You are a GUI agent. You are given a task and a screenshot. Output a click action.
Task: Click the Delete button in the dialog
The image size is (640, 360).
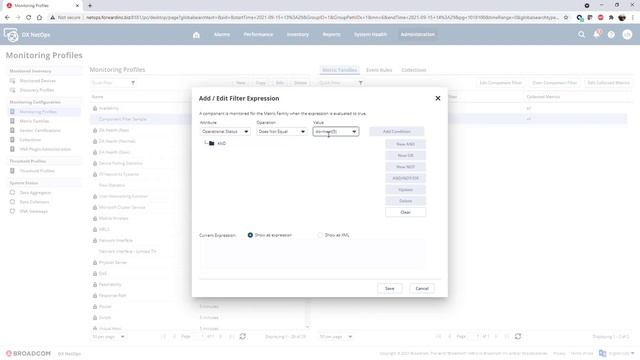(405, 201)
